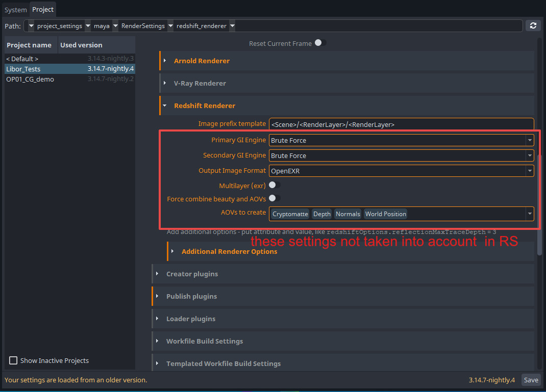The height and width of the screenshot is (392, 546).
Task: Open the AOVs to create dropdown arrow
Action: coord(530,214)
